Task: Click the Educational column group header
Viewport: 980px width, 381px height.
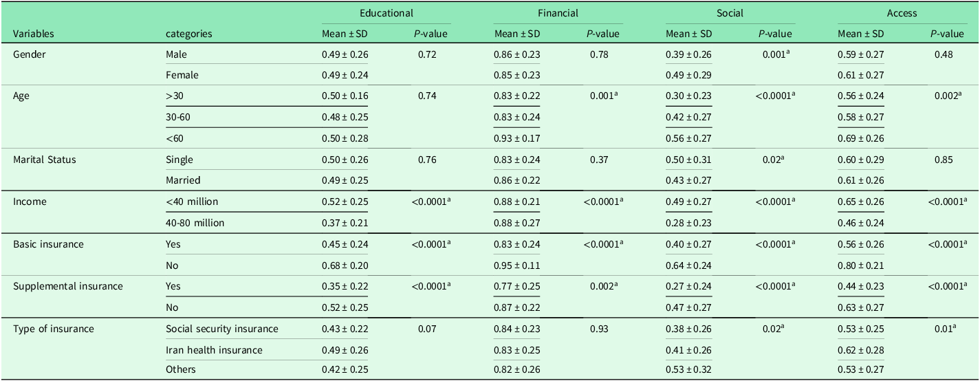Action: 386,13
